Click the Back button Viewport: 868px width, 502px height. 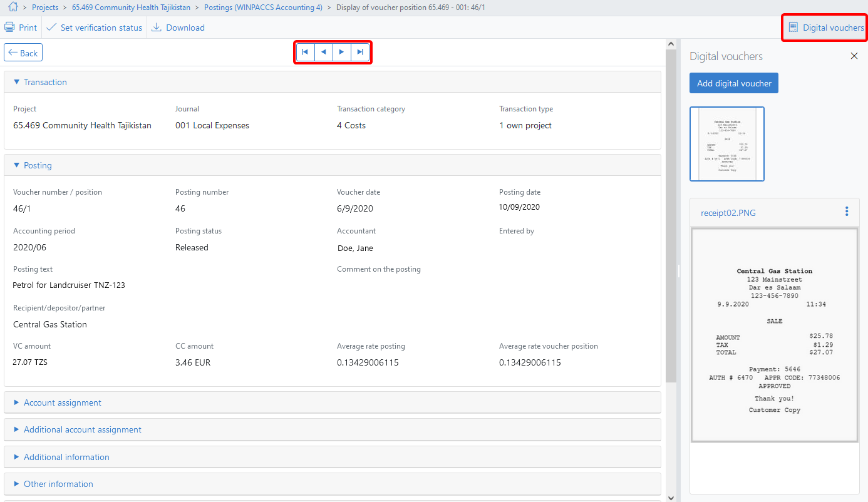(x=23, y=53)
